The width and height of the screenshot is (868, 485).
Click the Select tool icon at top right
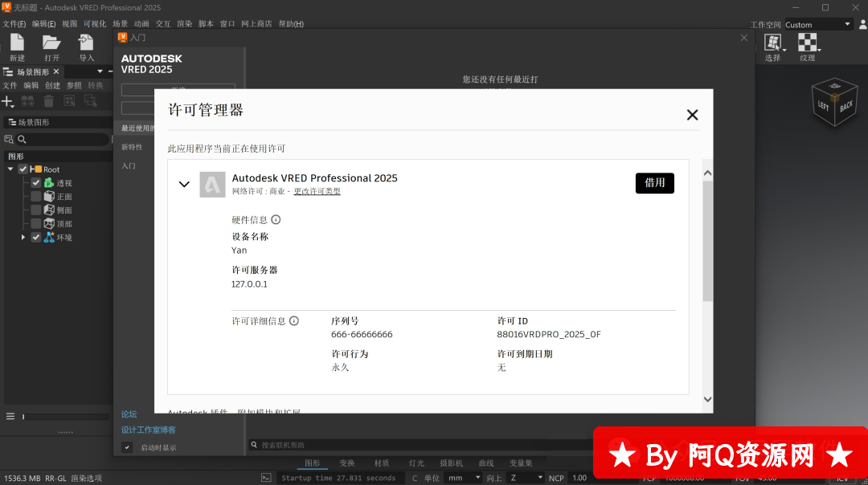pyautogui.click(x=773, y=43)
